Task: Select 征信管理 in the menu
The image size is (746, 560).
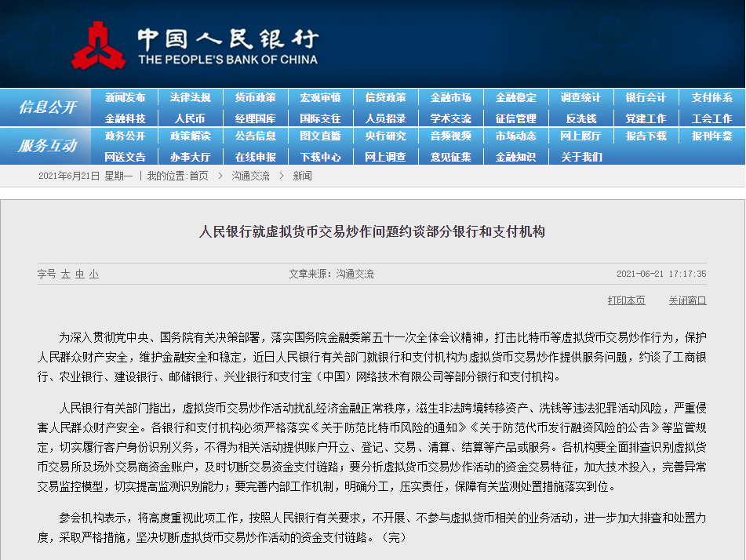Action: point(515,118)
